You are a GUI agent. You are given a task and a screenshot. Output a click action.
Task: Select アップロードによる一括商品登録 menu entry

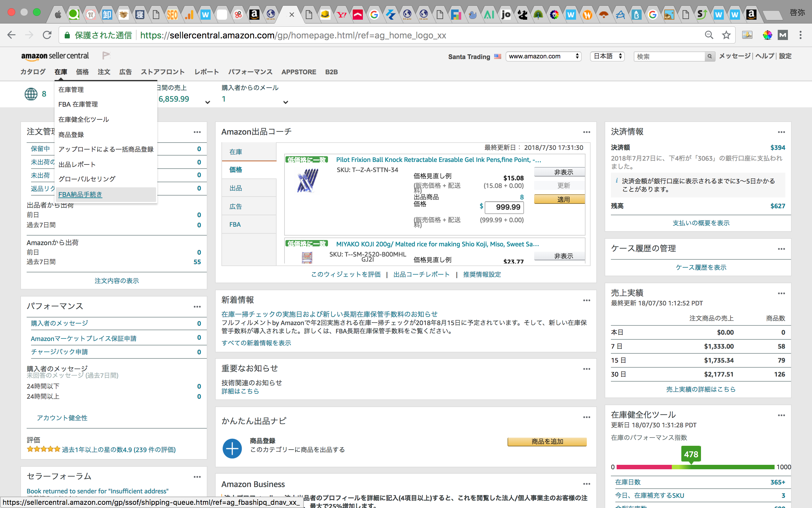tap(106, 150)
